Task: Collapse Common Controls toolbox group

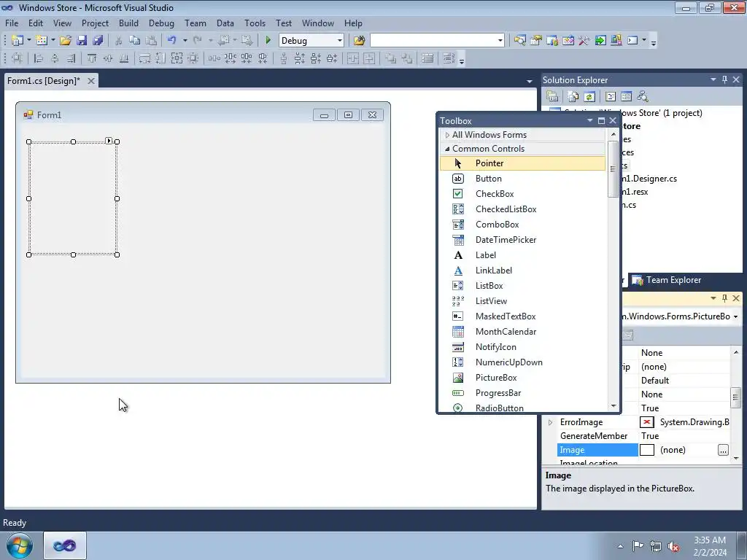Action: click(447, 149)
